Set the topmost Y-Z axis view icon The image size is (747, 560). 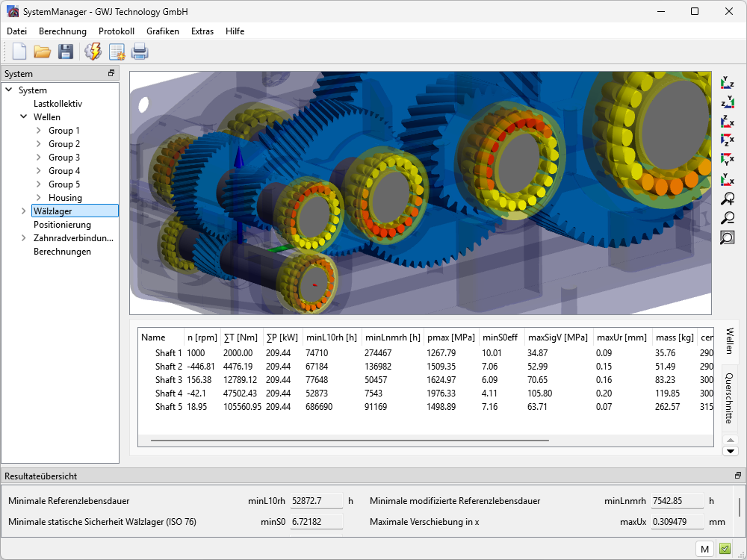point(727,82)
